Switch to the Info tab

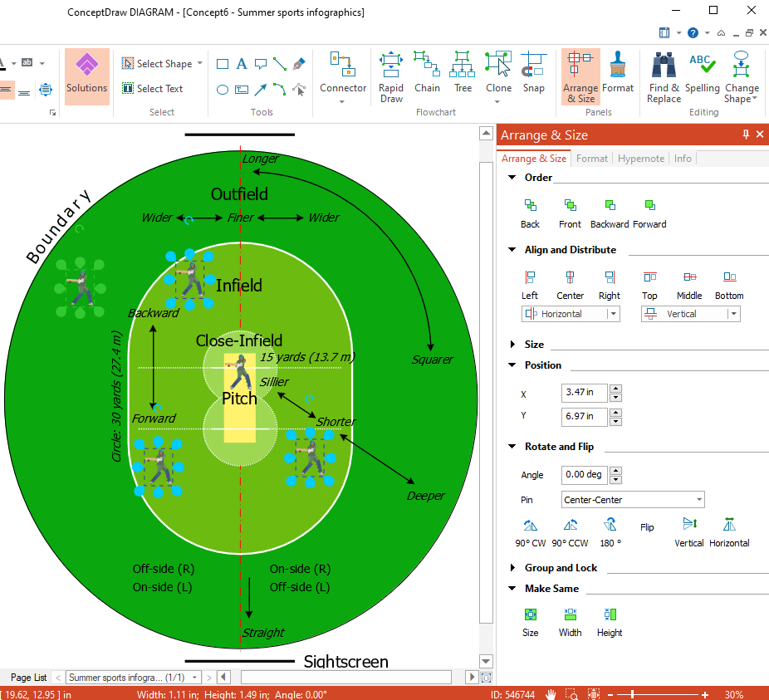pos(683,159)
